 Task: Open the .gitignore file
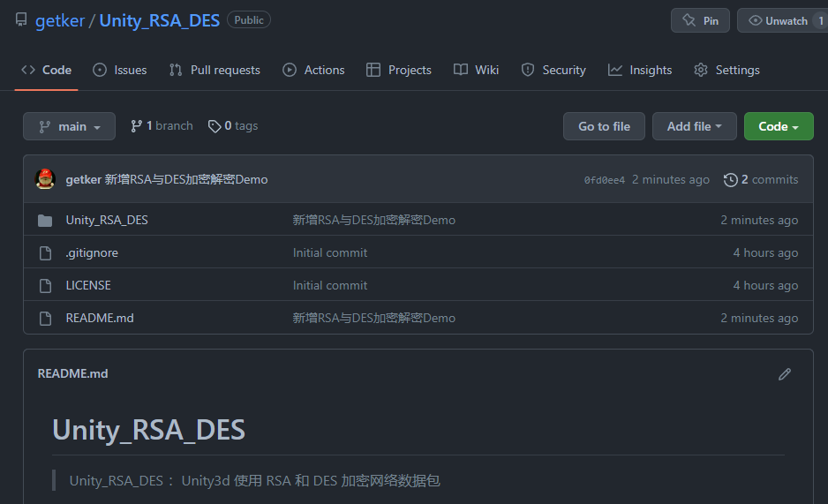[x=92, y=252]
